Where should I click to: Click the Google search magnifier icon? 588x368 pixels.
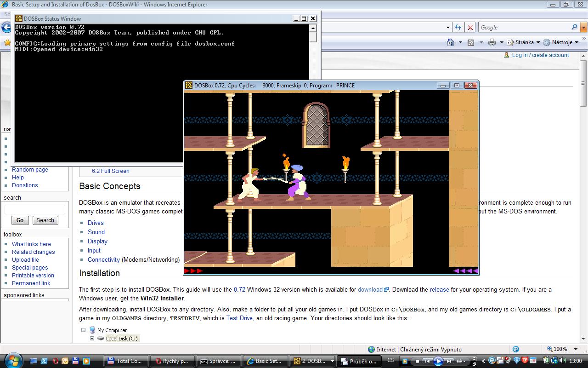(574, 27)
